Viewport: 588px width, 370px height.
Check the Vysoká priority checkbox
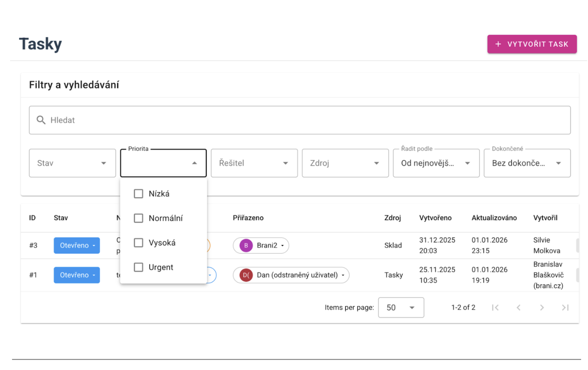click(x=138, y=243)
